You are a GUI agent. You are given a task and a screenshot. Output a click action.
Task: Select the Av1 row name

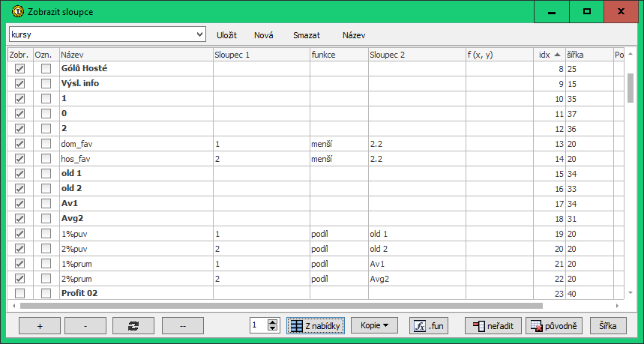(70, 203)
